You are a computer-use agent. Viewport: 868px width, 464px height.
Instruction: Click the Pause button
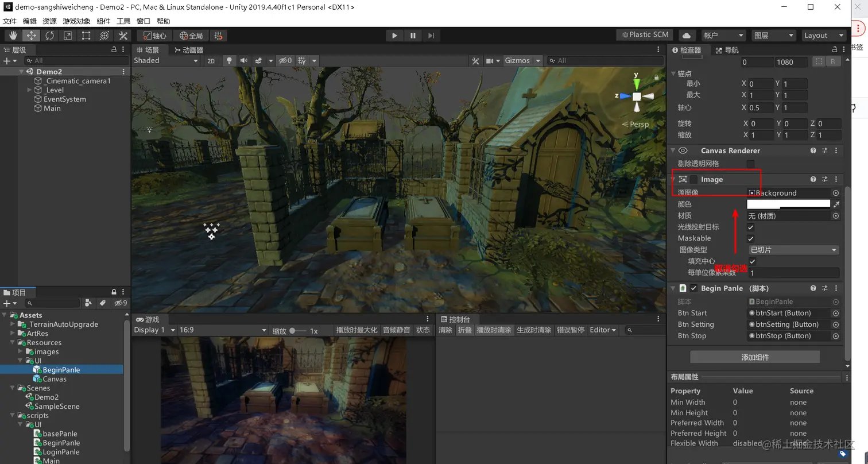click(x=413, y=36)
